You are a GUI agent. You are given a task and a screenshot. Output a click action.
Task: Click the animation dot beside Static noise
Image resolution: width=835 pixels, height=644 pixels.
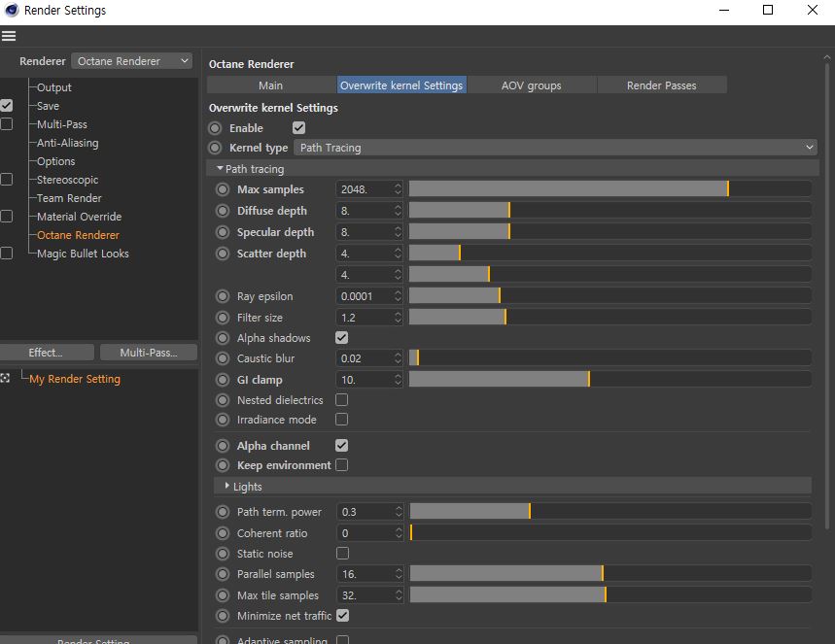pyautogui.click(x=223, y=554)
